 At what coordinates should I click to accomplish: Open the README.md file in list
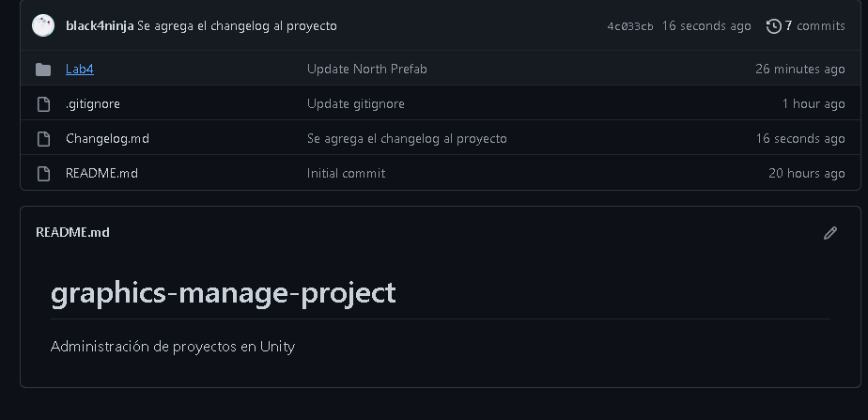(x=101, y=174)
